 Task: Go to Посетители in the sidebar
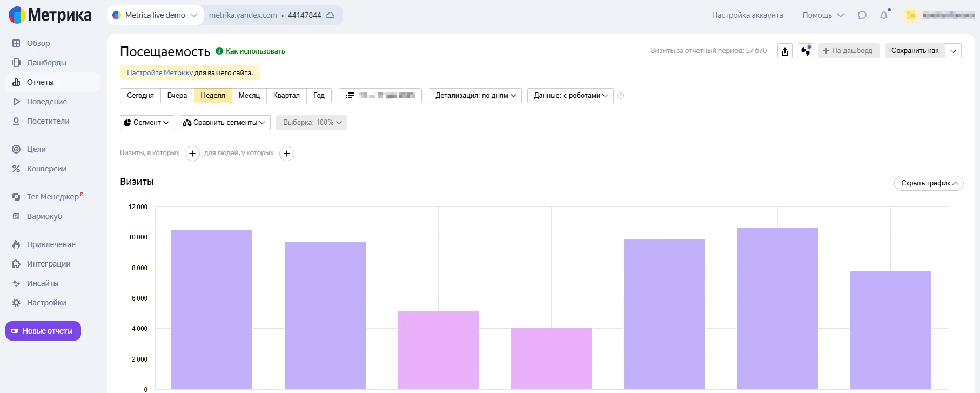point(48,121)
